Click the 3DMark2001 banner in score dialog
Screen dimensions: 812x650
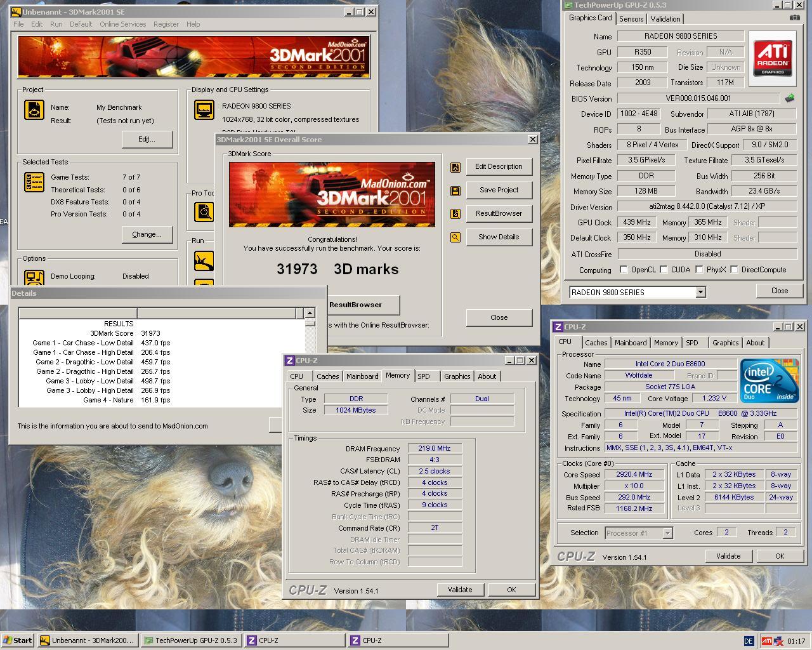(332, 194)
